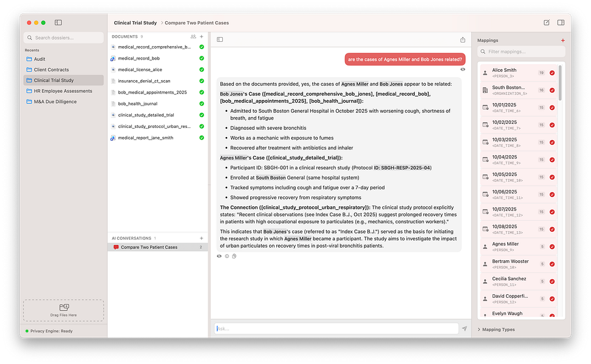This screenshot has height=364, width=591.
Task: Toggle the eye icon under the AI response
Action: pyautogui.click(x=219, y=256)
